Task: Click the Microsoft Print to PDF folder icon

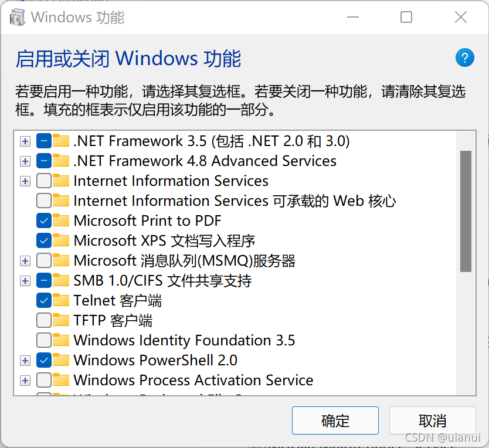Action: coord(61,220)
